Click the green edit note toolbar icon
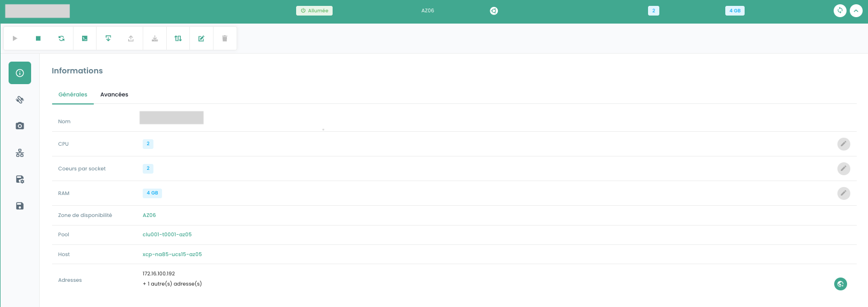 (x=201, y=39)
